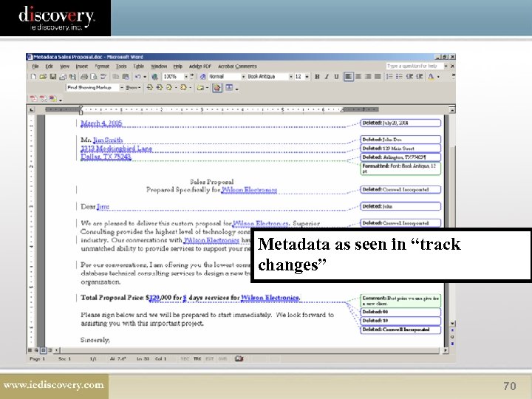Undo the last action

137,77
